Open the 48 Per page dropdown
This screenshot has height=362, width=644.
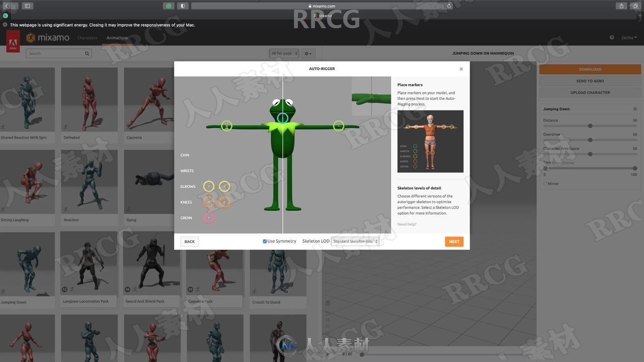[284, 53]
